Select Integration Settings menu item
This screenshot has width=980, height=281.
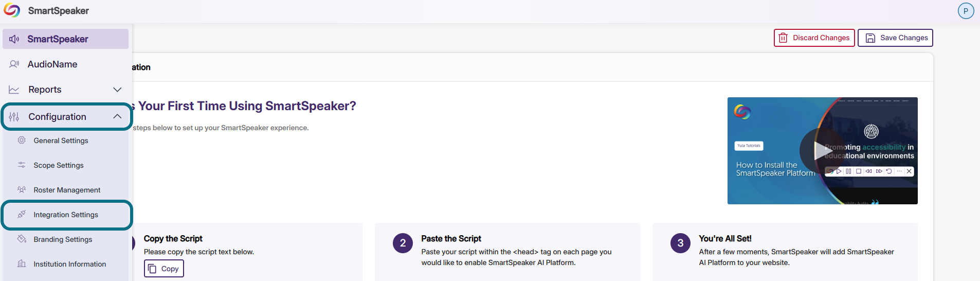67,215
